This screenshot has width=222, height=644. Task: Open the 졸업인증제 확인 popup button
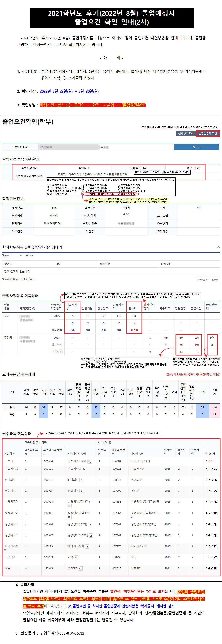pos(207,133)
